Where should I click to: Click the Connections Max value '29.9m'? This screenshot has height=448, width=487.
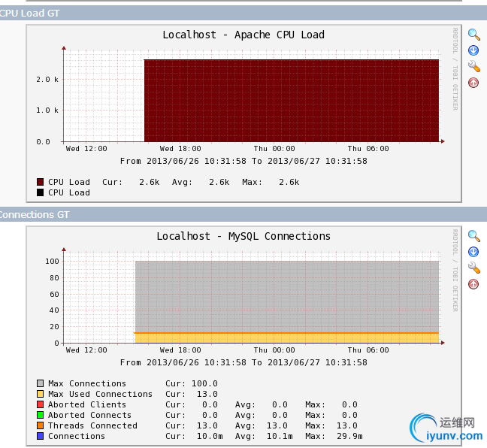point(349,436)
